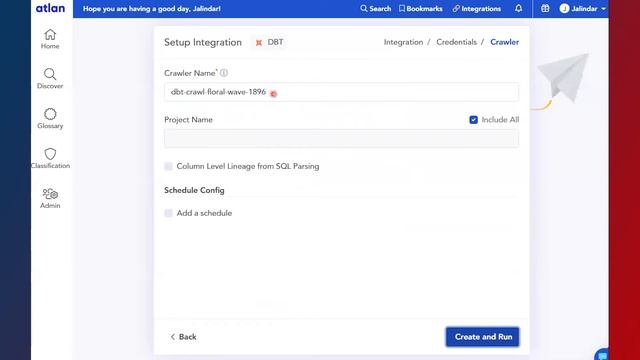Go to Credentials breadcrumb step
This screenshot has width=640, height=360.
point(456,42)
